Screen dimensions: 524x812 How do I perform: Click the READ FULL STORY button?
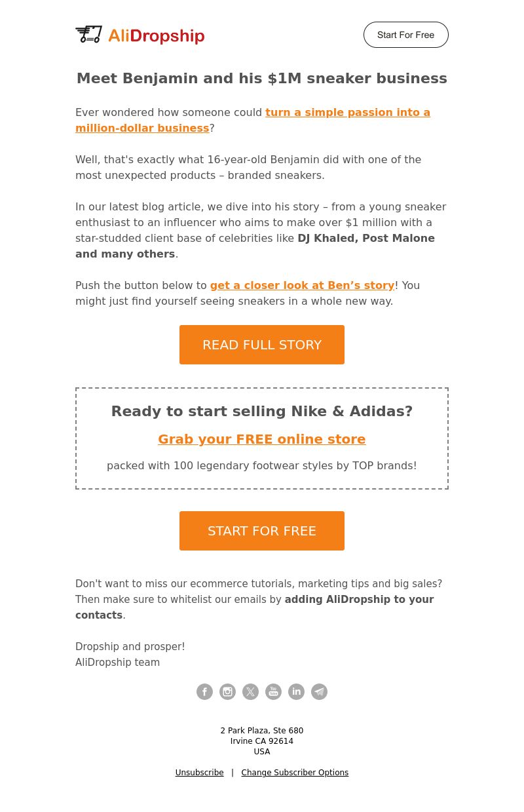(x=262, y=345)
